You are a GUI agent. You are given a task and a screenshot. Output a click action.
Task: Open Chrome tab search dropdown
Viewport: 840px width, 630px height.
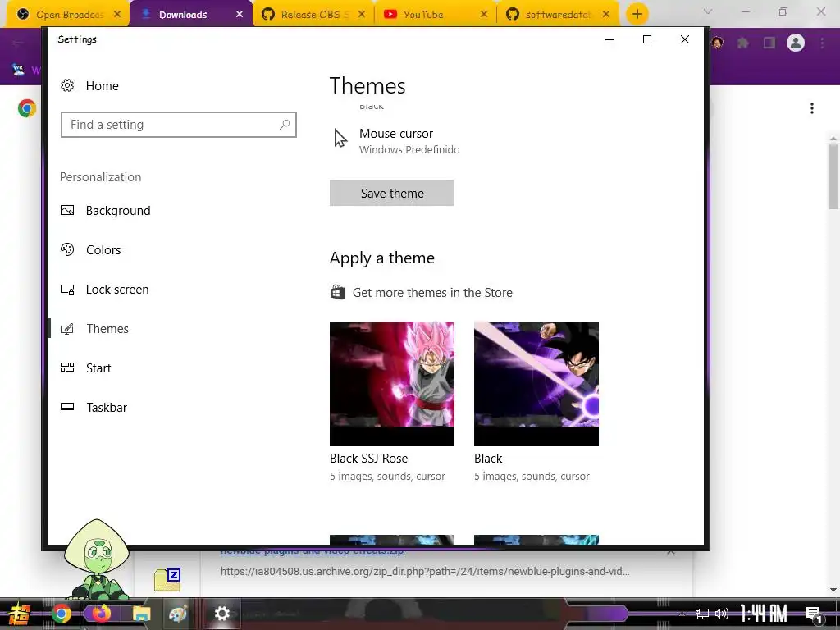point(708,11)
